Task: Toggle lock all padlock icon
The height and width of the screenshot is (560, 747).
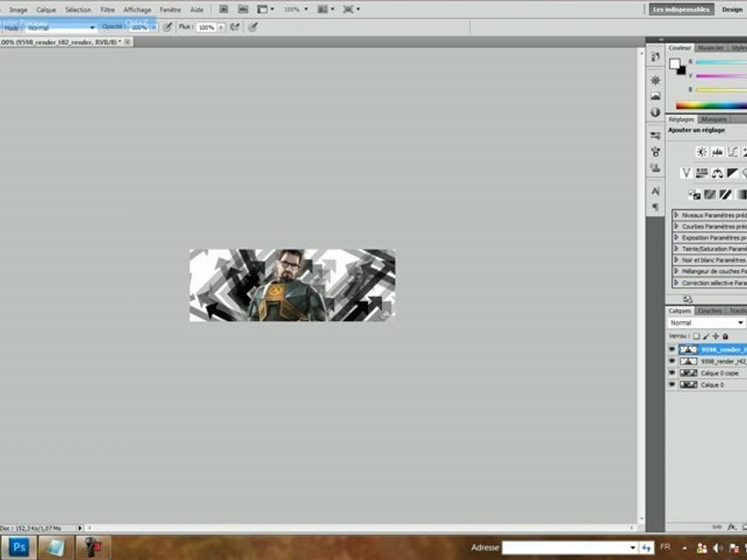Action: [725, 336]
